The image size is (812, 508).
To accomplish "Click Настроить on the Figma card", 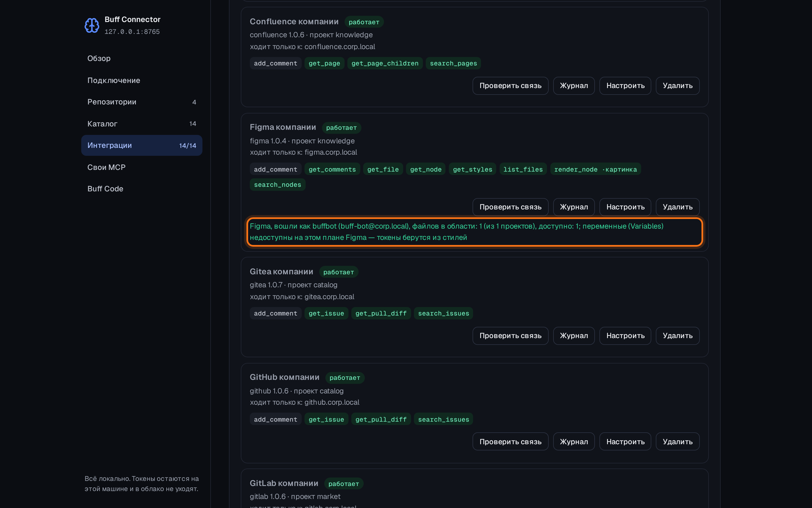I will (x=625, y=207).
